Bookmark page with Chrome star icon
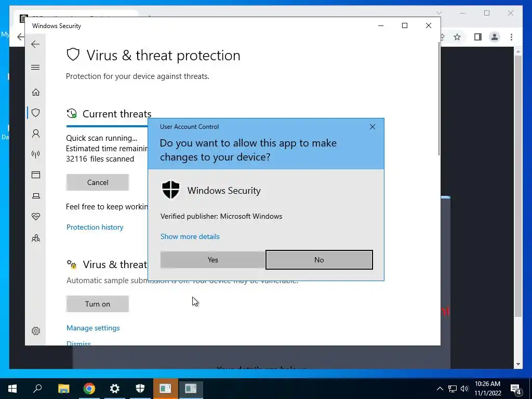The height and width of the screenshot is (399, 532). click(457, 37)
